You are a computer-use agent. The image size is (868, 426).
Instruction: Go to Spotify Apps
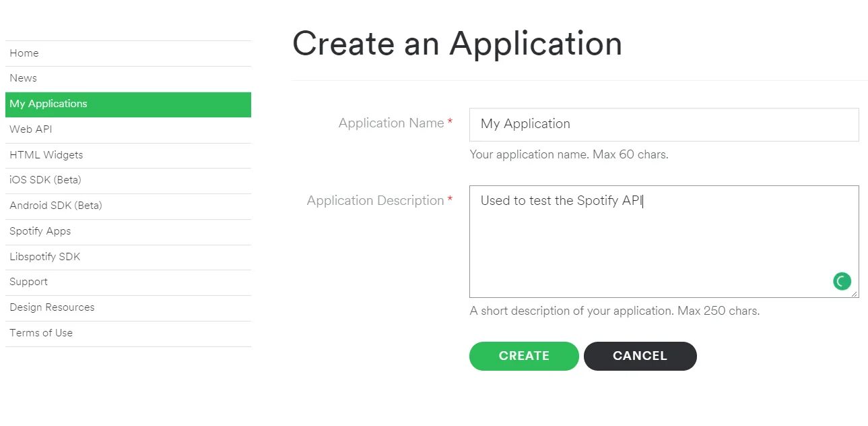(x=128, y=232)
